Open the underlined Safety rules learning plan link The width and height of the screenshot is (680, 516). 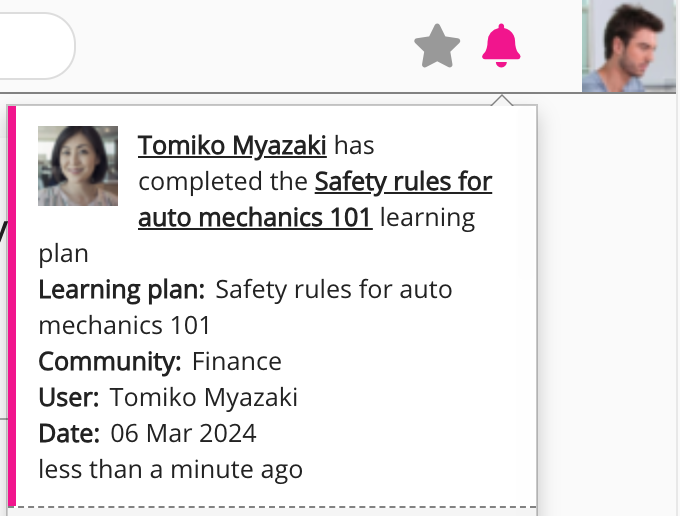[x=403, y=182]
